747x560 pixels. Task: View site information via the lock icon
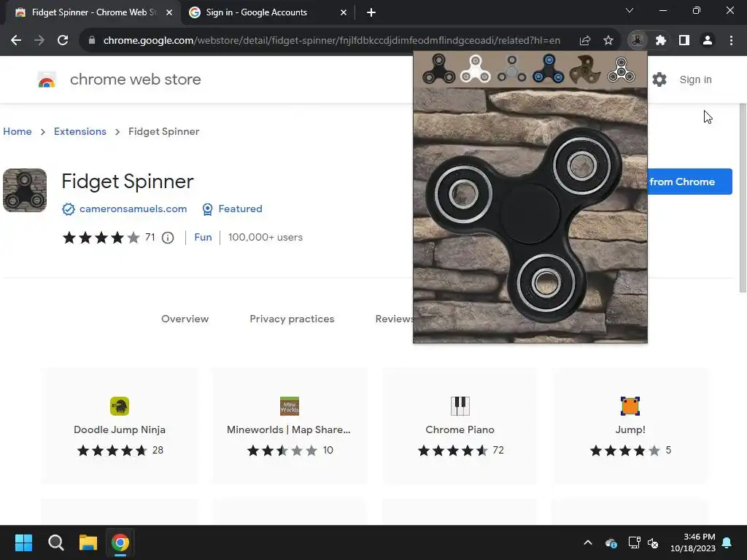[92, 41]
